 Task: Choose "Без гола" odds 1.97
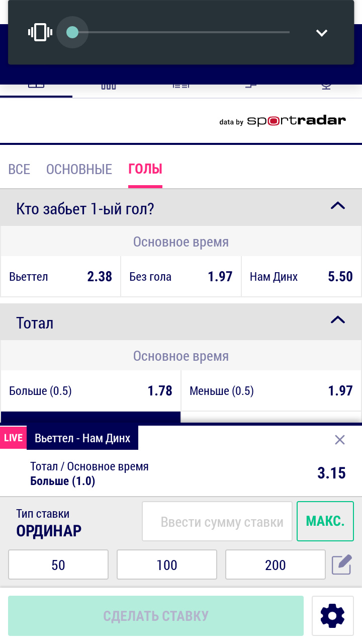click(181, 277)
